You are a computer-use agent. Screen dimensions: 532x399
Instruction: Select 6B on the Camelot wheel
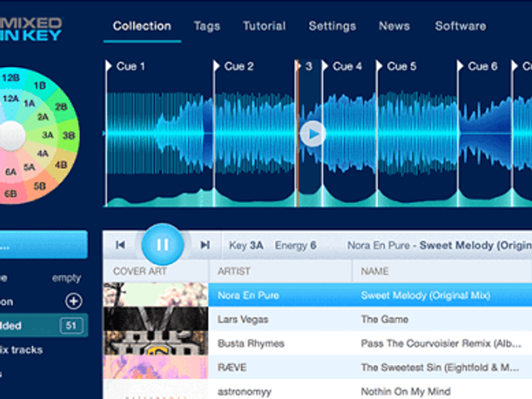click(11, 194)
